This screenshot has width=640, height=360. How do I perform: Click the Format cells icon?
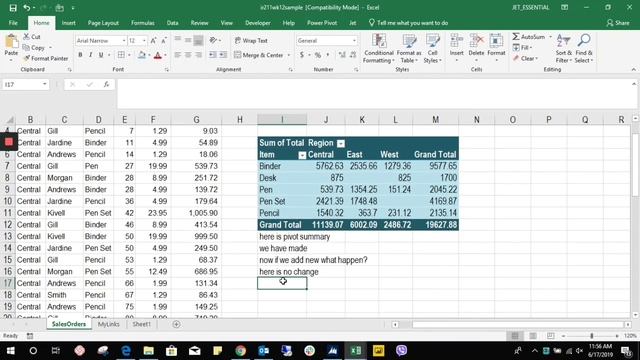tap(496, 42)
